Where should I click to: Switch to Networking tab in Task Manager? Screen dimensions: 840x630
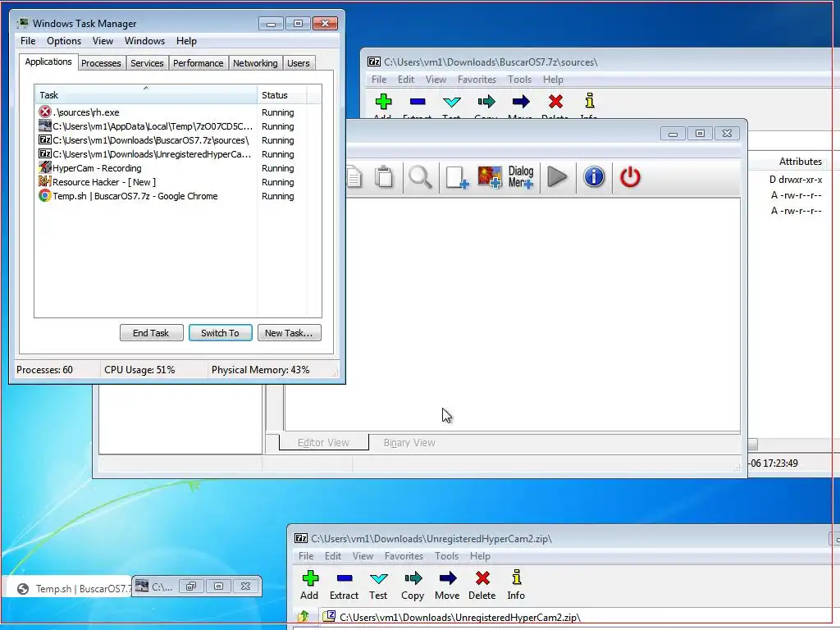pyautogui.click(x=255, y=63)
